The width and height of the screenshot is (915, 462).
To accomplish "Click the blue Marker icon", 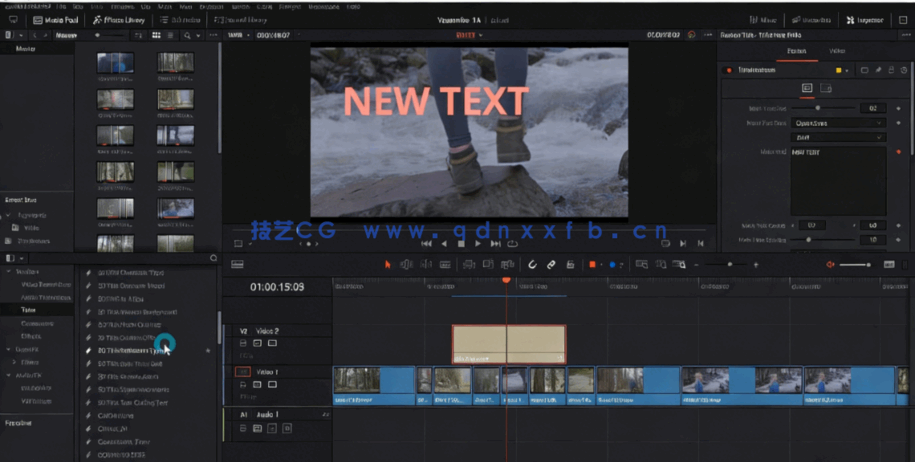I will [x=612, y=265].
